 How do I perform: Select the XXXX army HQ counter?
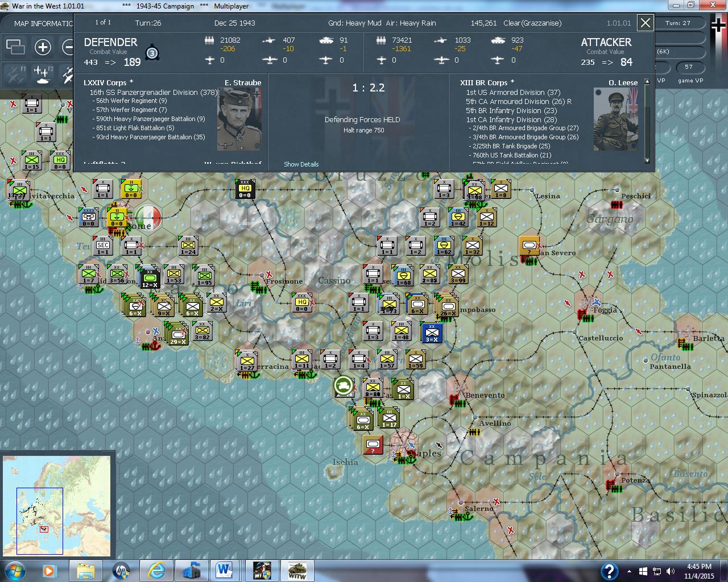coord(89,218)
